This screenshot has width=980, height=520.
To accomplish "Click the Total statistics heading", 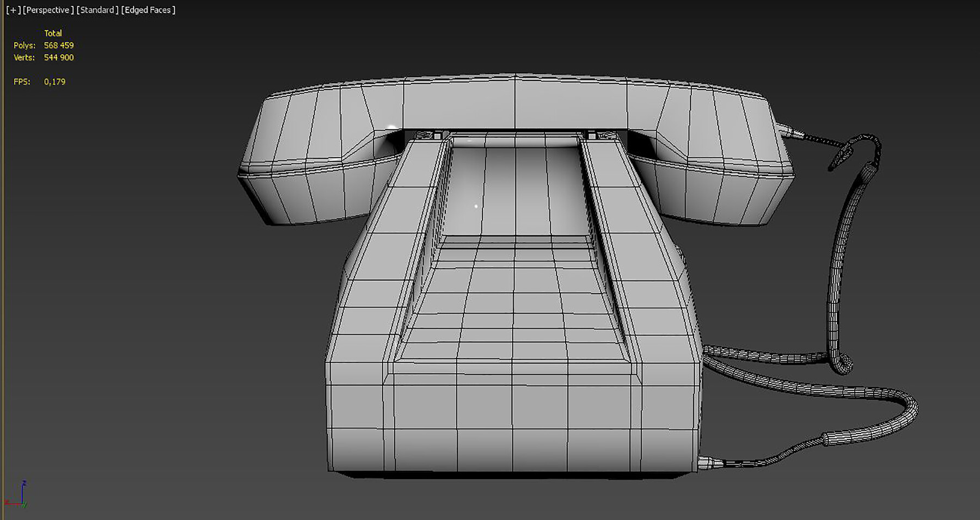I will pos(53,33).
